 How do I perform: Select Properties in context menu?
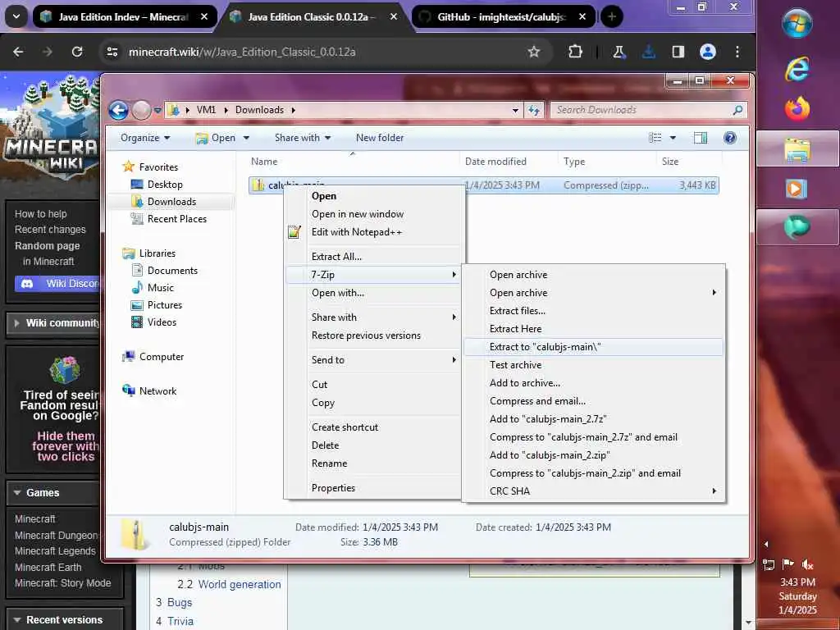pyautogui.click(x=372, y=488)
